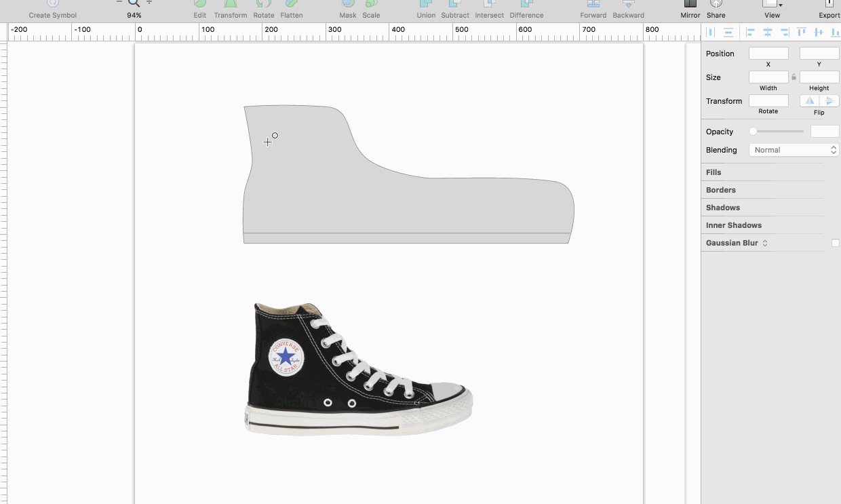Click the Export toolbar item

(x=829, y=10)
